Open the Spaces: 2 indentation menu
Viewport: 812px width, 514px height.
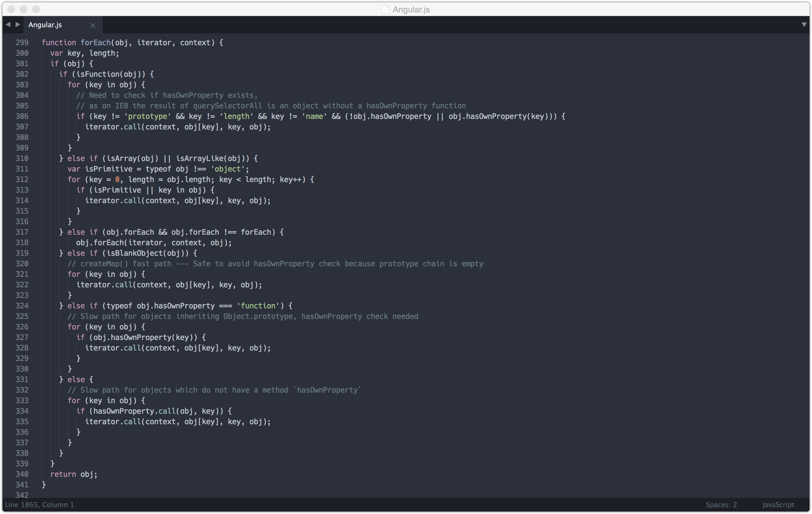point(721,504)
